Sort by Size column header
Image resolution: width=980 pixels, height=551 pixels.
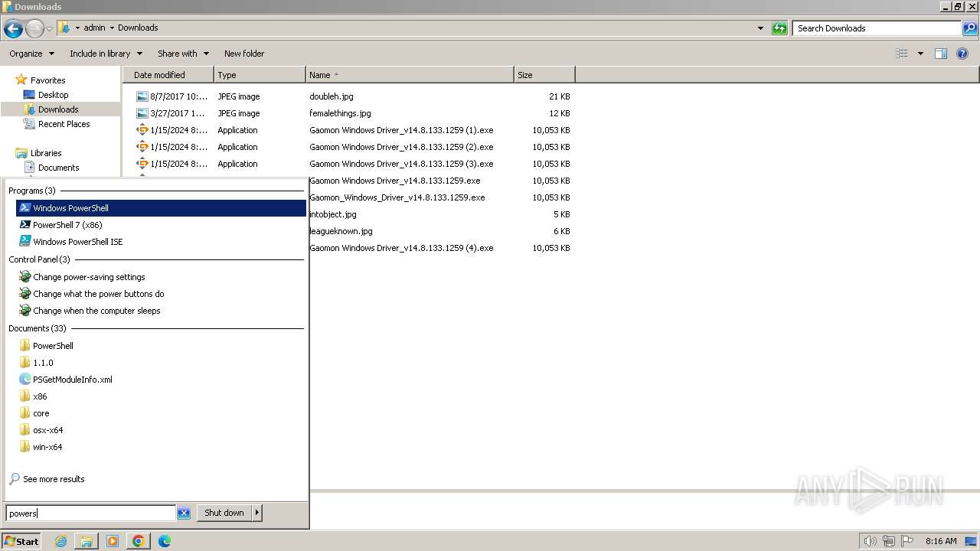pyautogui.click(x=544, y=75)
